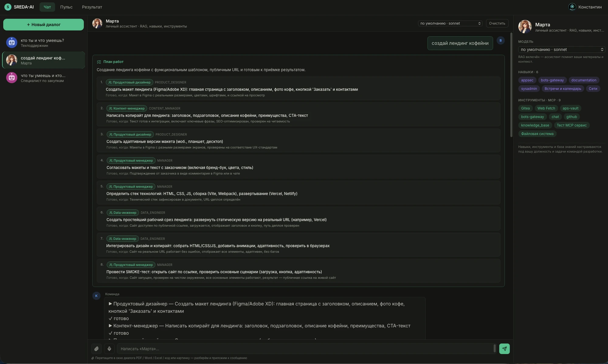Click the chat area vertical scrollbar
The height and width of the screenshot is (364, 608).
(x=511, y=85)
